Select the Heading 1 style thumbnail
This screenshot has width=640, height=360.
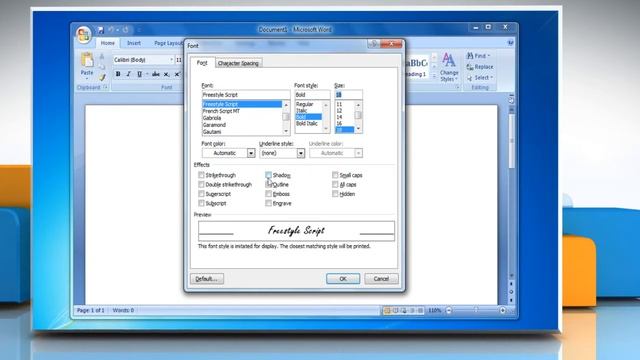416,67
